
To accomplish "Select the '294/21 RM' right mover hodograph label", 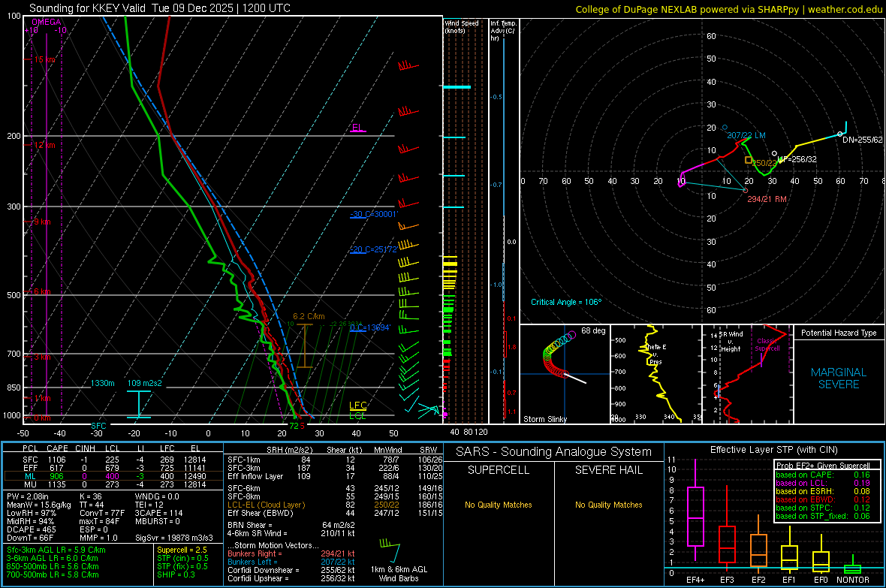I will pyautogui.click(x=767, y=199).
